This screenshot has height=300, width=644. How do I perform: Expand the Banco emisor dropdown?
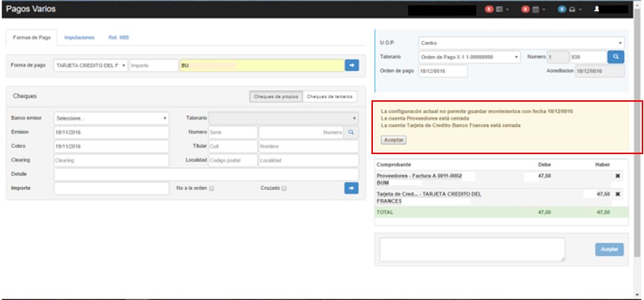(x=111, y=118)
